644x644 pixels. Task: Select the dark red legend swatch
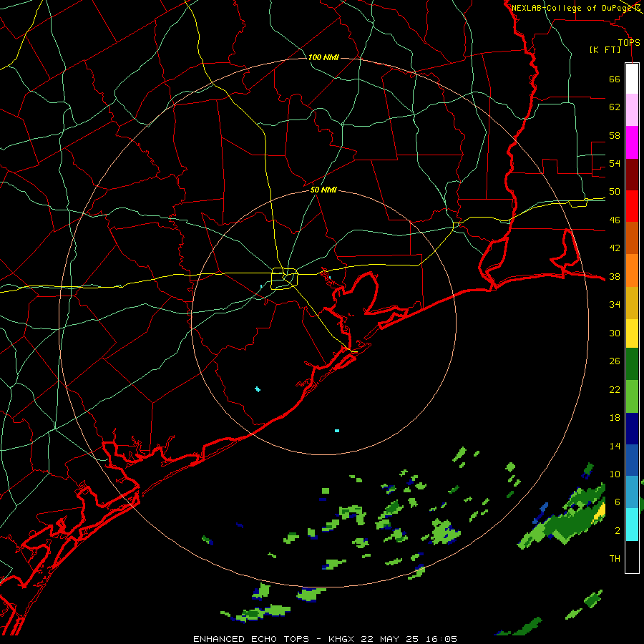pos(632,175)
